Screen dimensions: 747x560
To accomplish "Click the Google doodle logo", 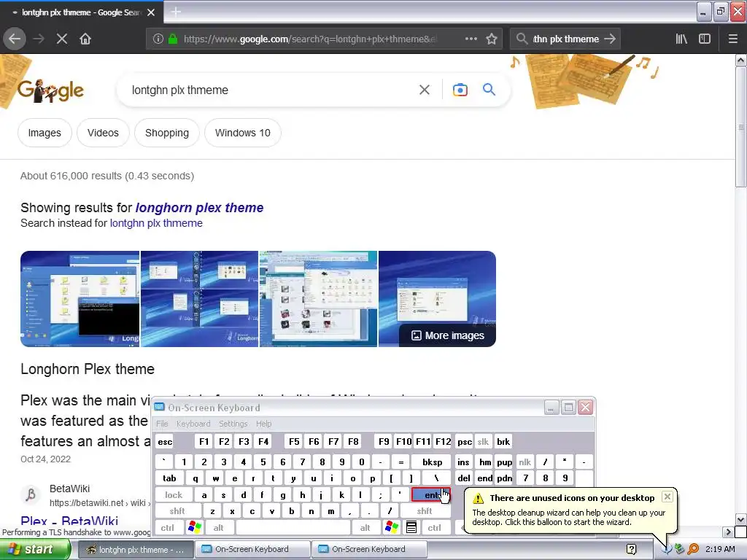I will coord(50,90).
